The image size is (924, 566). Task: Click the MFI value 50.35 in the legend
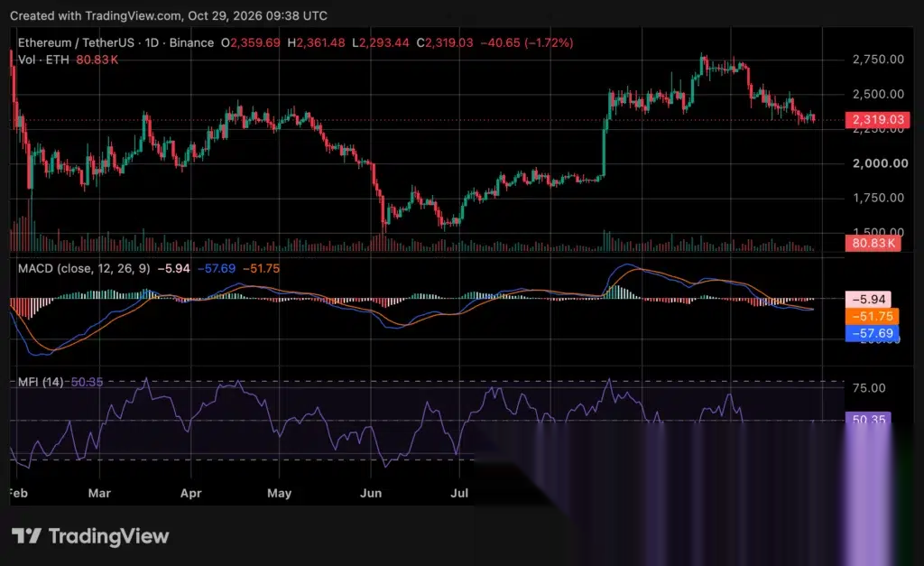tap(88, 382)
